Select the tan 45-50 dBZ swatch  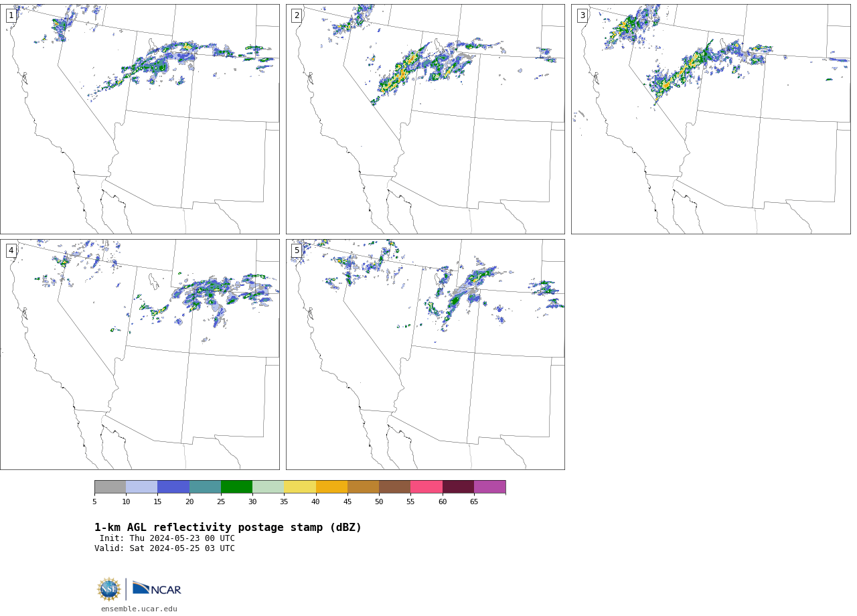click(x=363, y=487)
